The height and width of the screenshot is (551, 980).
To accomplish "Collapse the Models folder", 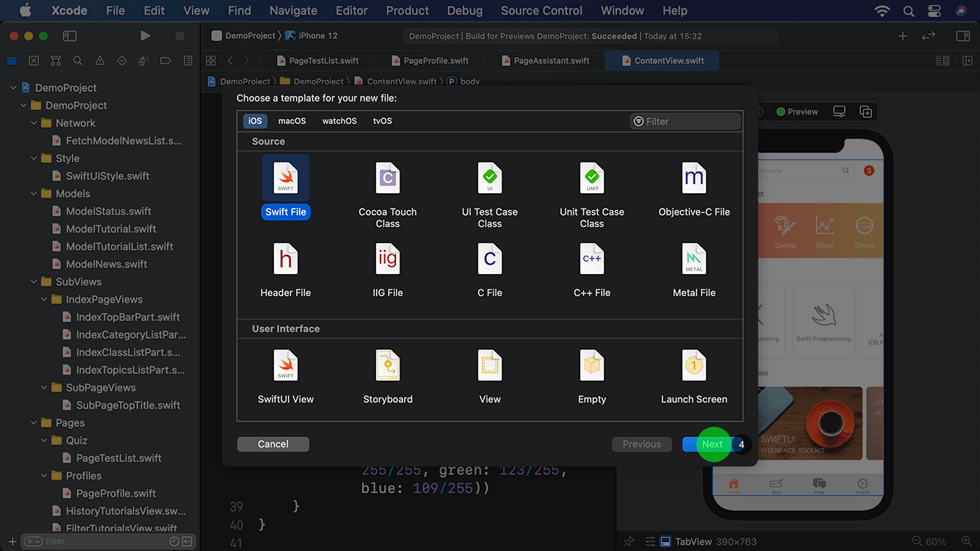I will click(33, 193).
